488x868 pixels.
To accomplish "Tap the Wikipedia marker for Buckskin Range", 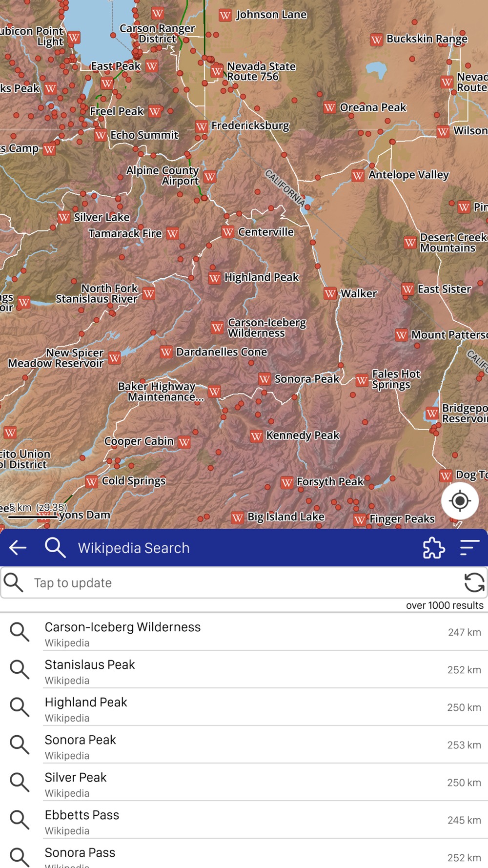I will [376, 40].
